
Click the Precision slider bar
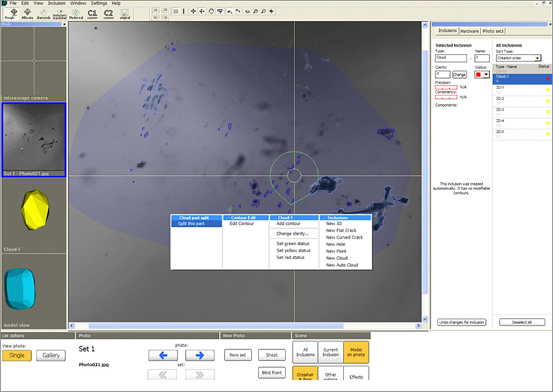(447, 87)
